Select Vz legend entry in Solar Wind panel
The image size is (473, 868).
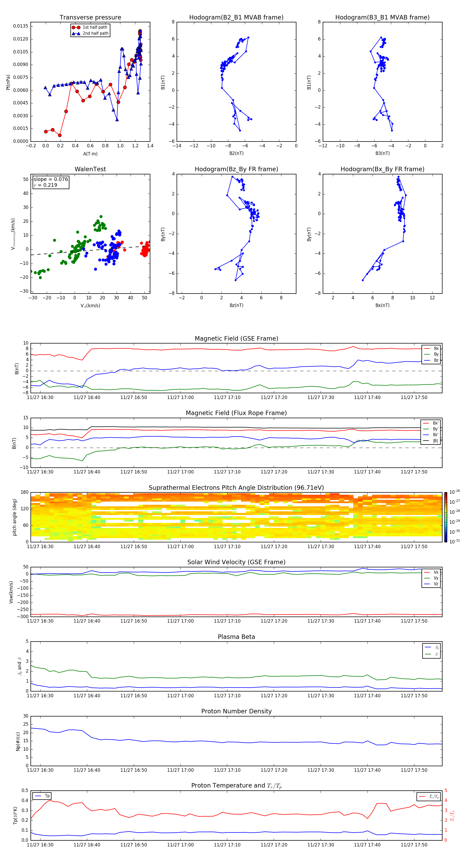pos(431,584)
